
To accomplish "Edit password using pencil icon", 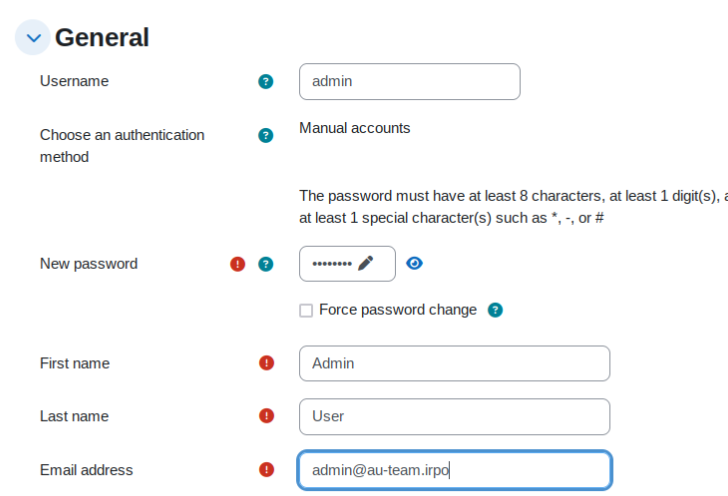I will point(365,264).
